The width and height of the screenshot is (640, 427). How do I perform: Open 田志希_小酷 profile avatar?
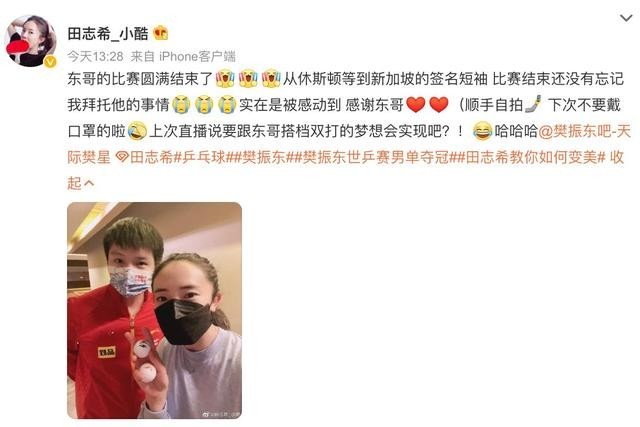click(x=31, y=40)
